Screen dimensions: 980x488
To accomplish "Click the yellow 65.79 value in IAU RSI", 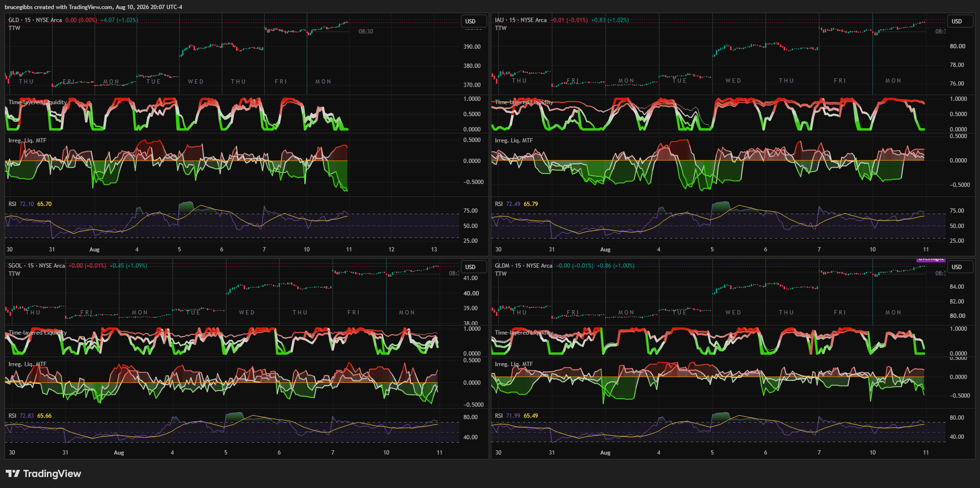I will 531,204.
